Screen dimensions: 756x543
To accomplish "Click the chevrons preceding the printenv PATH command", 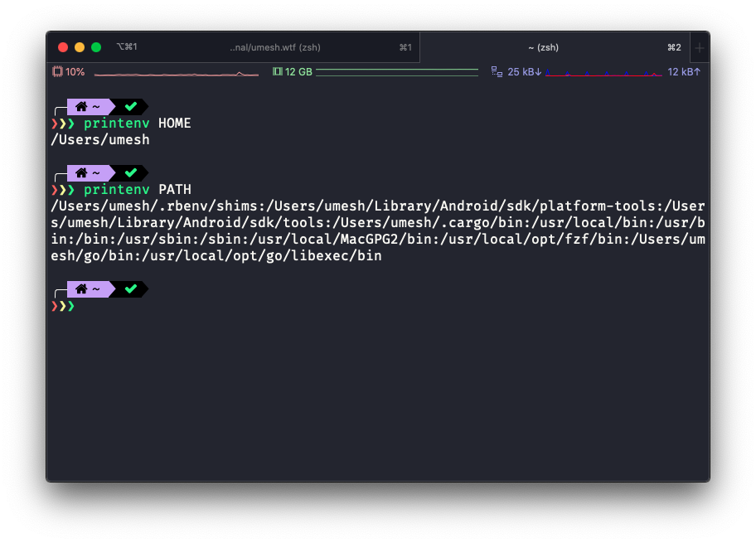I will [x=61, y=189].
